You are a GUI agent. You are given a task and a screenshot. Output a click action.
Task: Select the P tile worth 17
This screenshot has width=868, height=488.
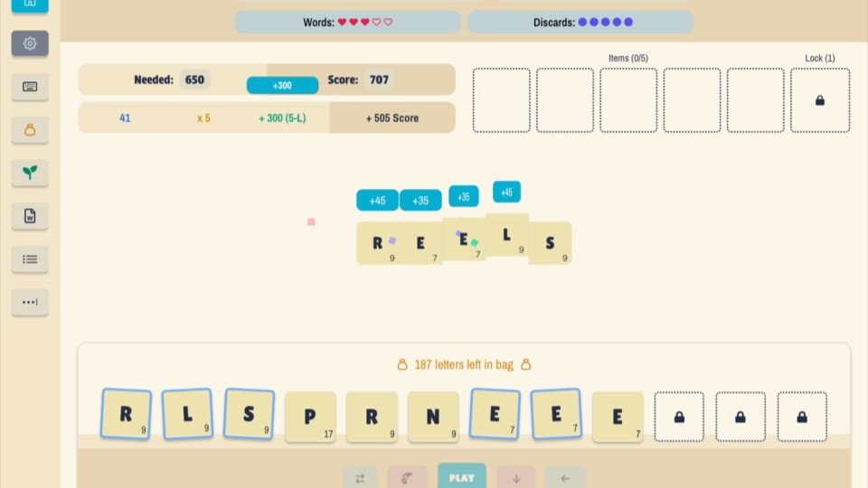(x=310, y=417)
